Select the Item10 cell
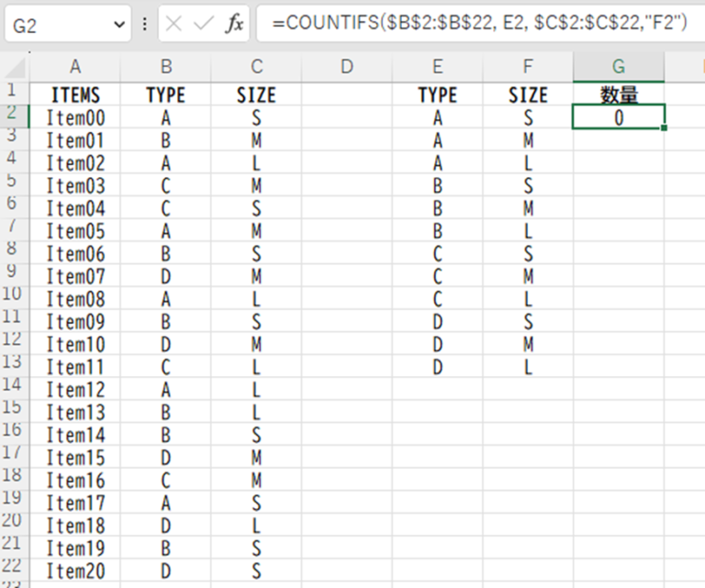The image size is (705, 588). pos(75,345)
